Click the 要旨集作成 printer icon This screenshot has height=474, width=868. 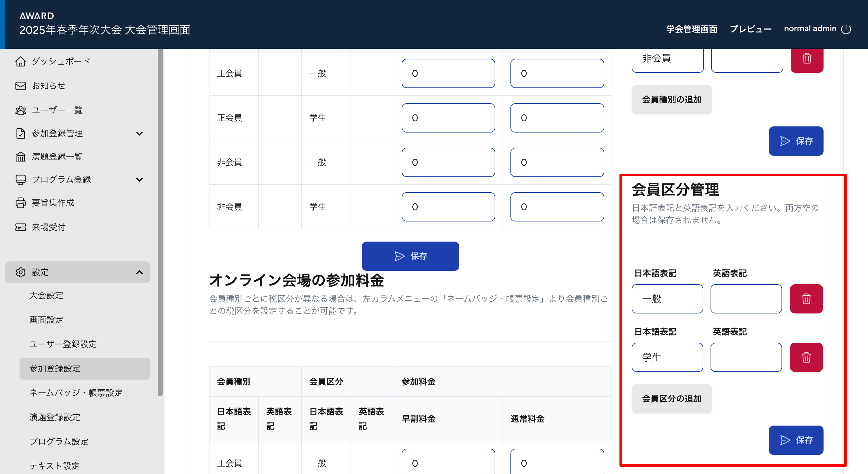pos(20,203)
